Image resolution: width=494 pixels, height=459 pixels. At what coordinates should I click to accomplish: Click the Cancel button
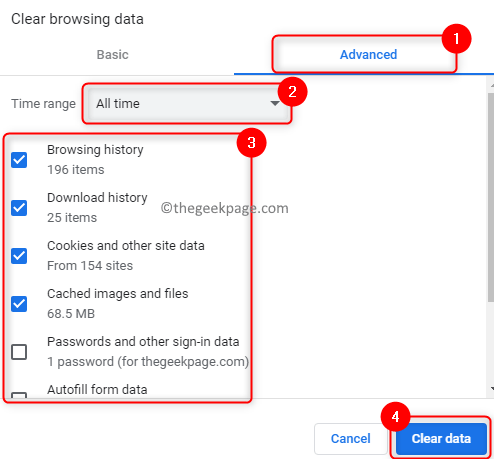click(x=350, y=438)
